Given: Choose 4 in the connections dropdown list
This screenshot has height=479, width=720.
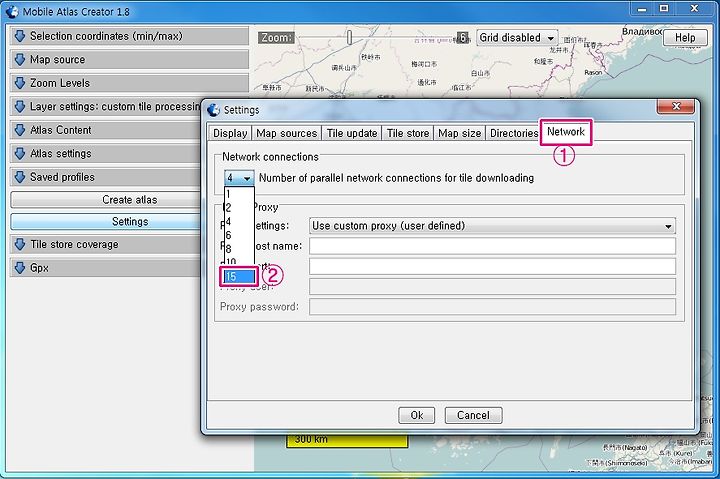Looking at the screenshot, I should point(239,221).
